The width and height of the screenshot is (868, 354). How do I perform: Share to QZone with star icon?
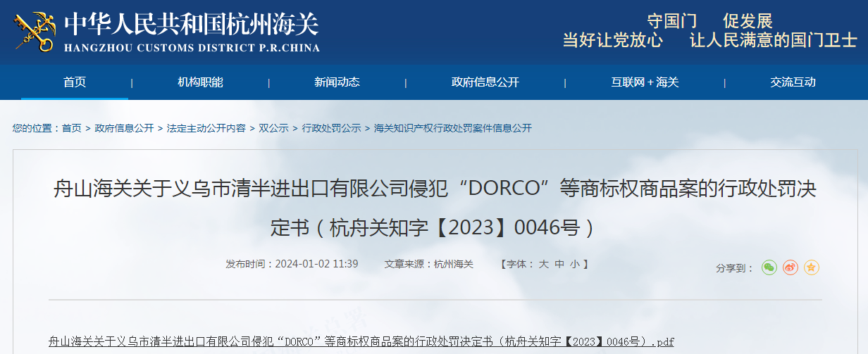click(812, 267)
